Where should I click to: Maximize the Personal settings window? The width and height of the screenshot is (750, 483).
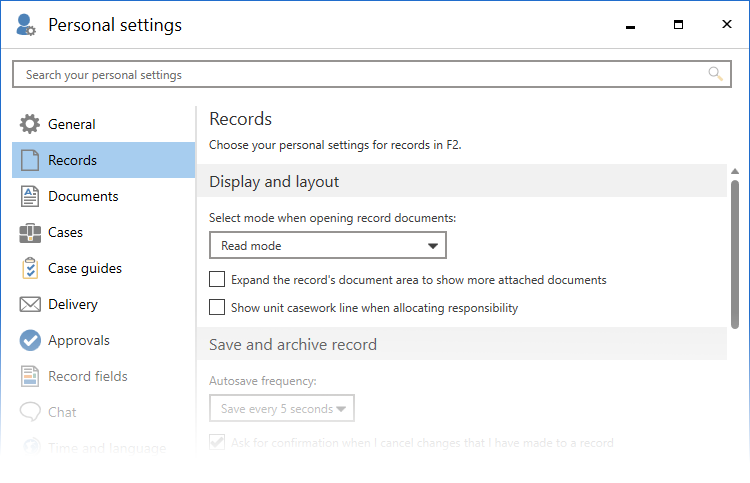pos(678,24)
